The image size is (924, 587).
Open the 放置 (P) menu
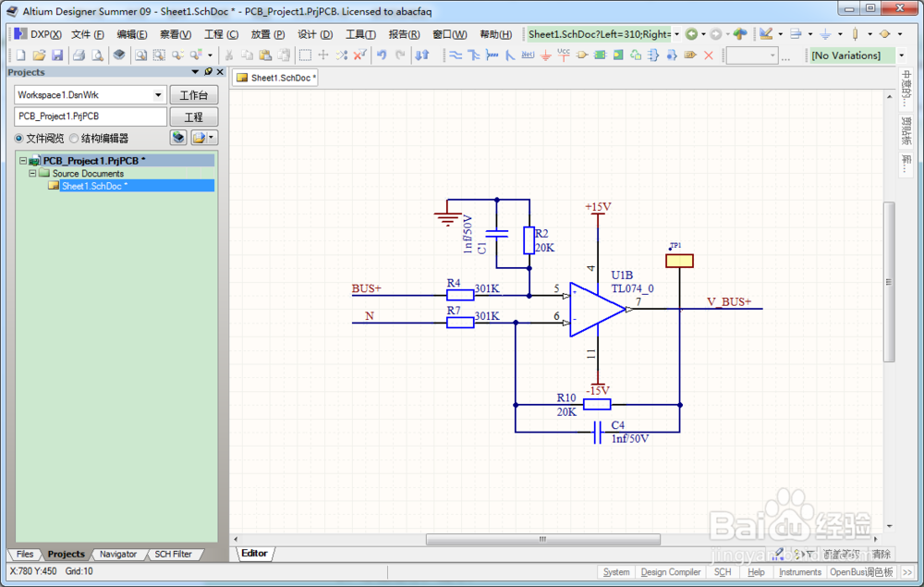267,34
